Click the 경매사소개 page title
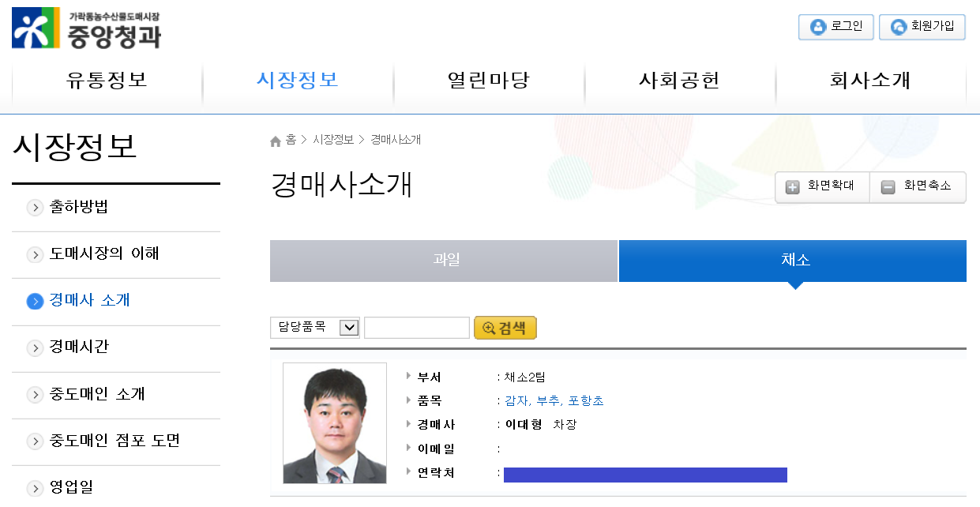This screenshot has height=507, width=980. coord(341,185)
